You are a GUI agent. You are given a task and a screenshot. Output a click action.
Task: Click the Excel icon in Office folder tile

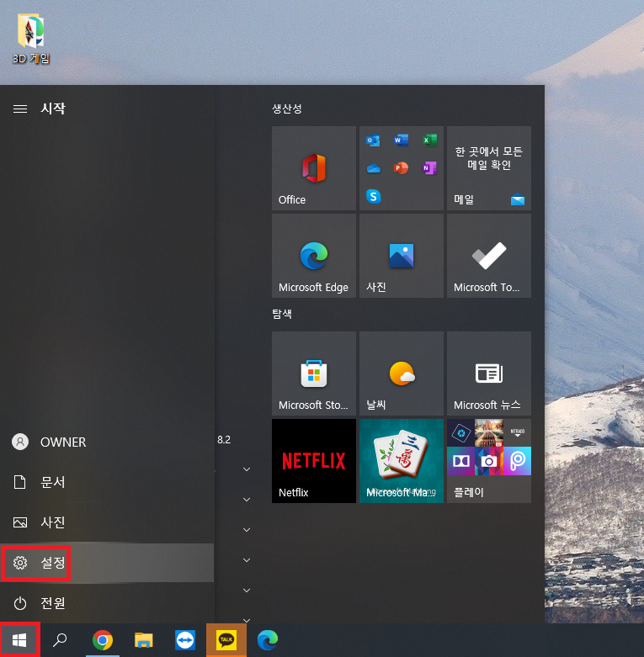[429, 140]
